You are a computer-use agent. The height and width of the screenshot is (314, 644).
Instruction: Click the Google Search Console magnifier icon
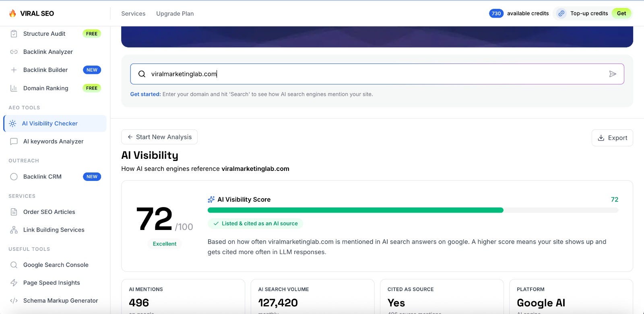pyautogui.click(x=14, y=265)
